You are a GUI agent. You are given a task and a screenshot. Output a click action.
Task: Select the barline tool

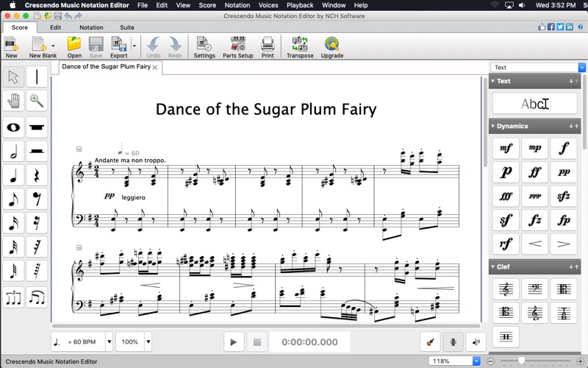click(x=37, y=77)
